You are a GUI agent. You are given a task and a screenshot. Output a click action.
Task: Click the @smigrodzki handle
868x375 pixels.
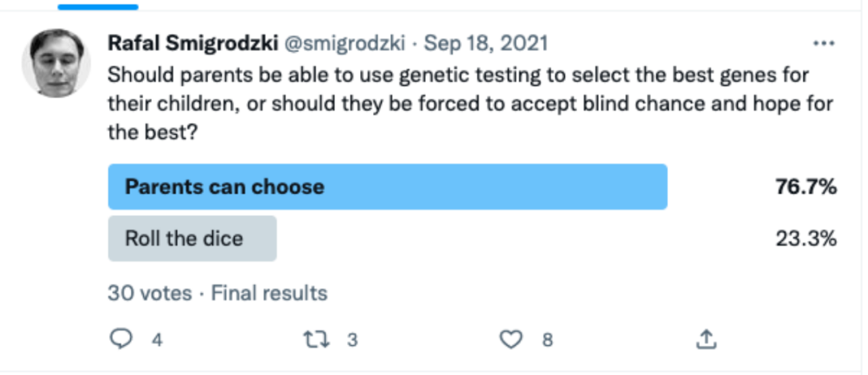[x=345, y=43]
